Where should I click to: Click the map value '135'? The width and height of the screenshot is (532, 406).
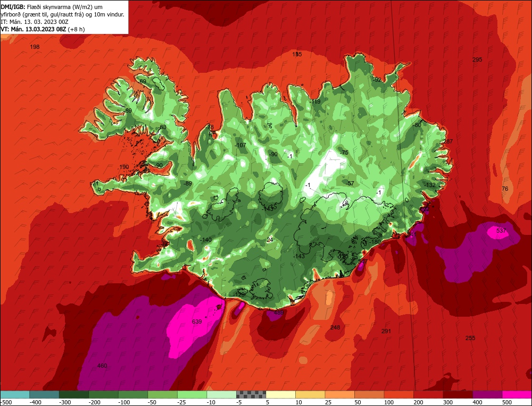pyautogui.click(x=297, y=54)
